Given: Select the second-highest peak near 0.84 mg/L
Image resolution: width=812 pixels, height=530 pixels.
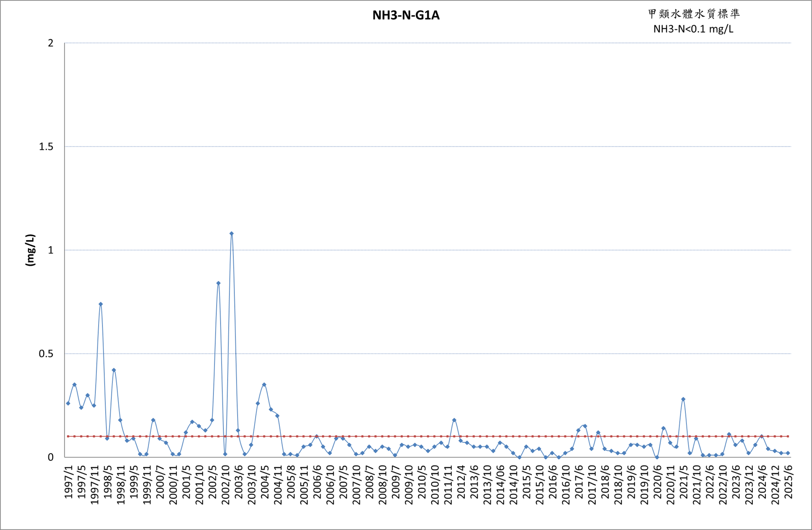Looking at the screenshot, I should point(218,283).
